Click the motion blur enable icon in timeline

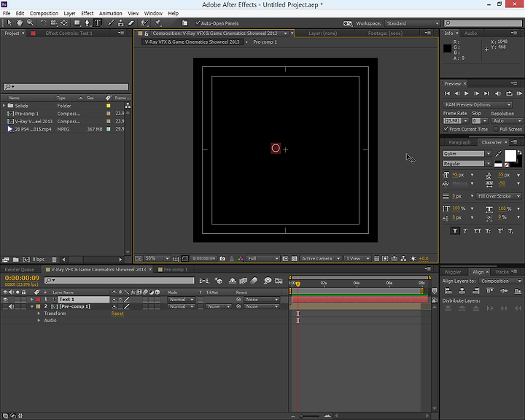coord(254,281)
